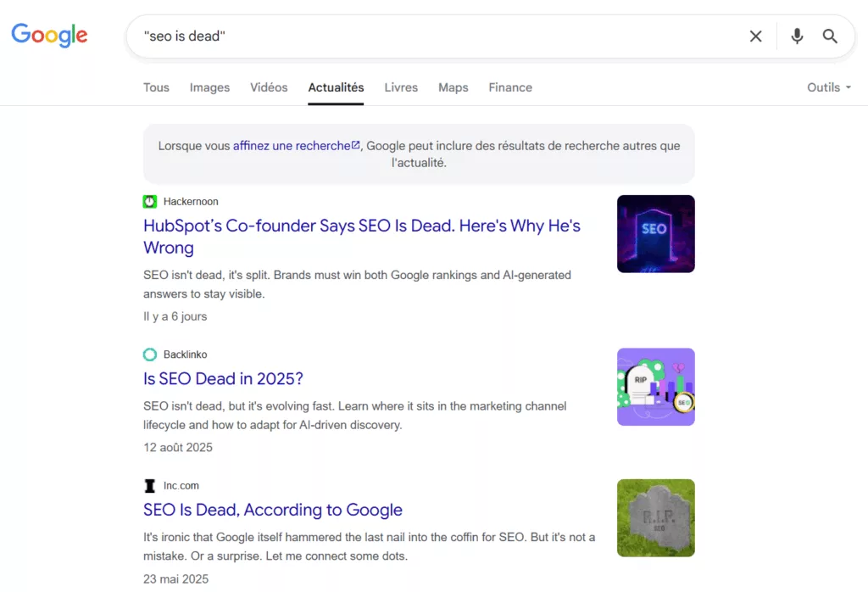Open the external link icon beside 'affinez une recherche'

(x=355, y=145)
